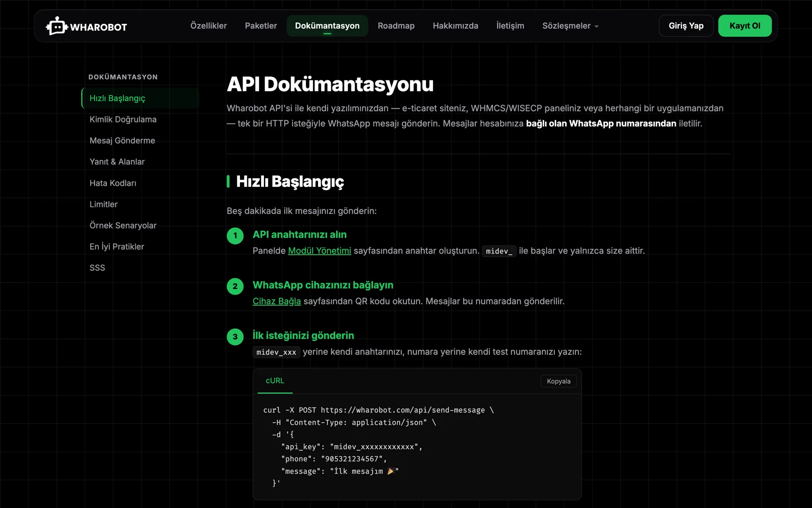812x508 pixels.
Task: Click the "phone" line in the code
Action: (x=334, y=459)
